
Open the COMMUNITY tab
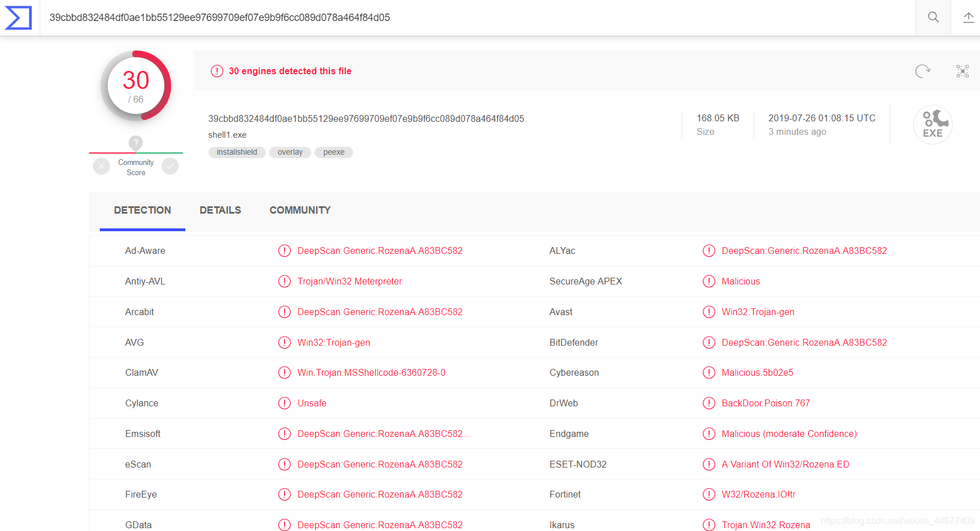(300, 210)
